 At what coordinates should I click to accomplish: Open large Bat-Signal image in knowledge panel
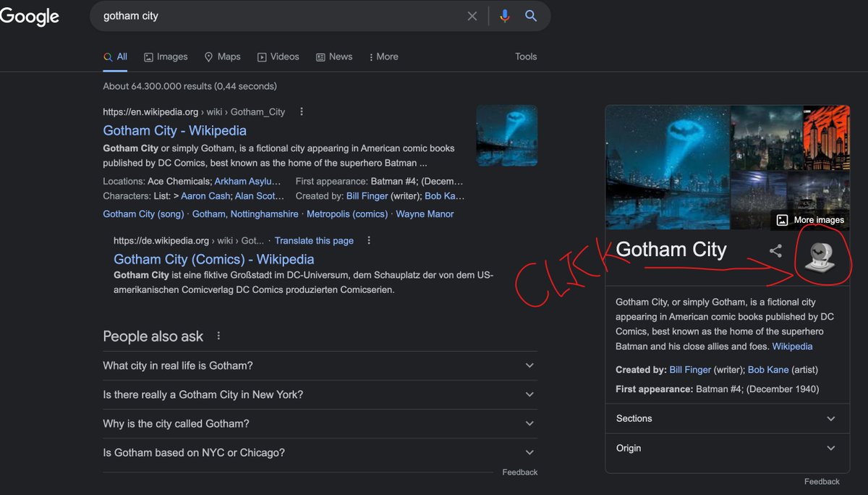pos(668,167)
